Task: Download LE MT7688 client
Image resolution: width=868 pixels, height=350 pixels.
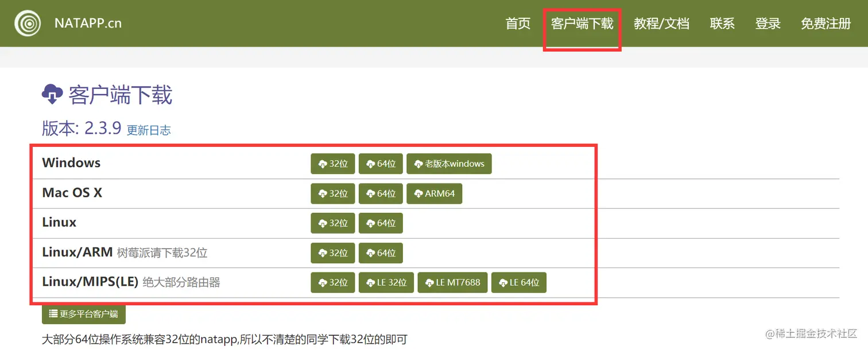Action: tap(453, 283)
